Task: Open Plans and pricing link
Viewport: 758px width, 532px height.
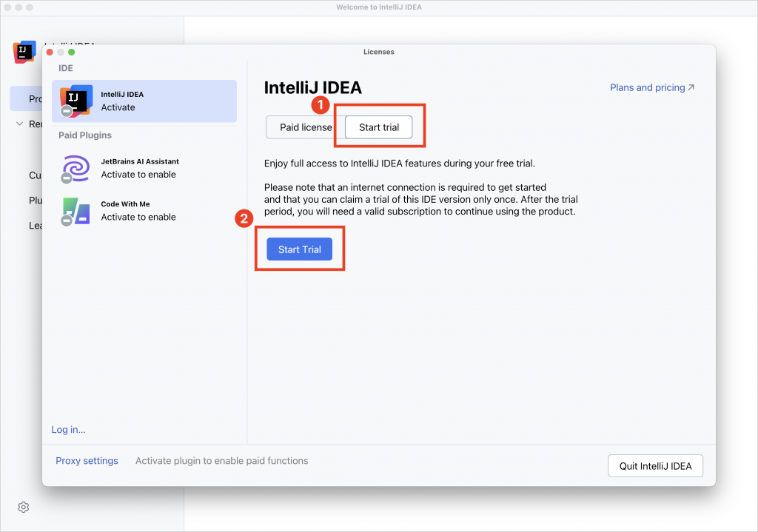Action: (651, 87)
